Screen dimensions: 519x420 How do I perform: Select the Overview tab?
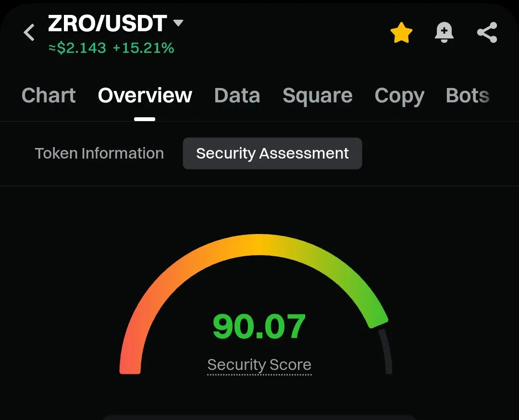click(145, 96)
